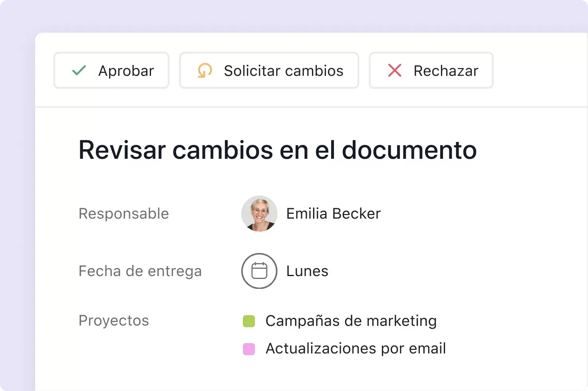
Task: Click the due date row to change delivery date
Action: click(x=285, y=271)
